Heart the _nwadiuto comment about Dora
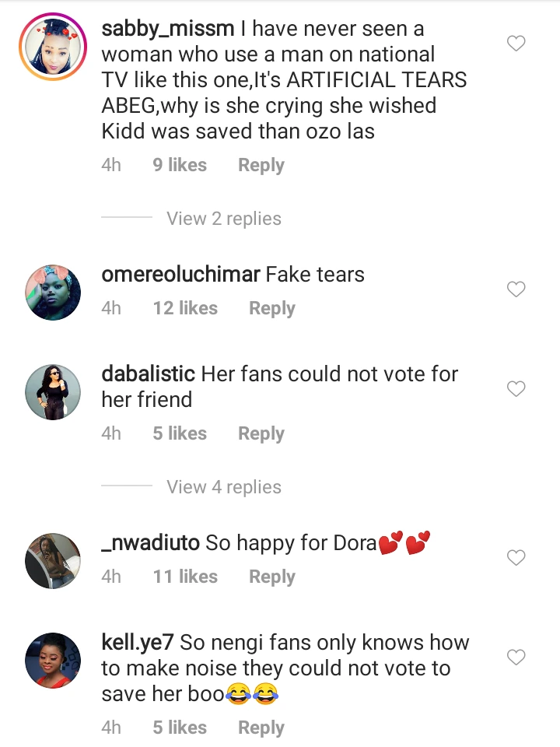 click(516, 557)
